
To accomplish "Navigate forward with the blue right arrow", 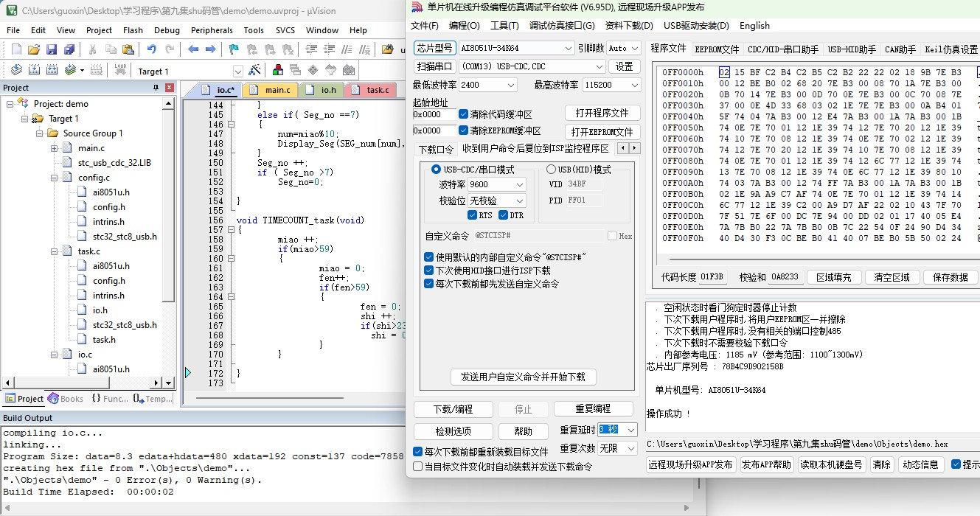I will [211, 49].
